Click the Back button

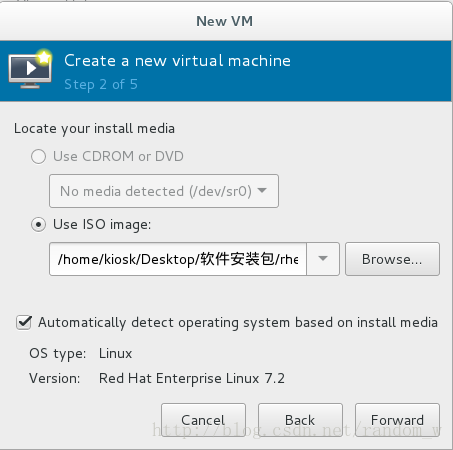point(300,420)
